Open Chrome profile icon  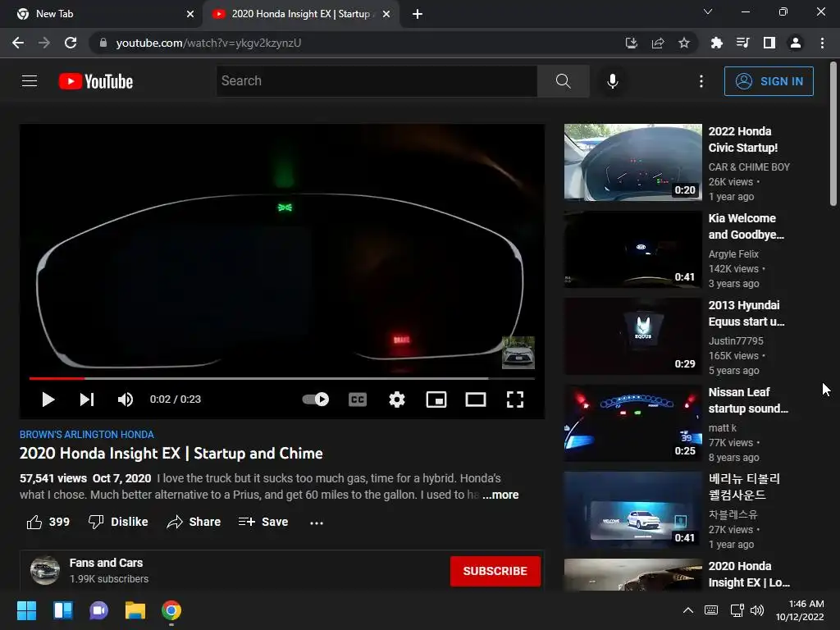[796, 43]
